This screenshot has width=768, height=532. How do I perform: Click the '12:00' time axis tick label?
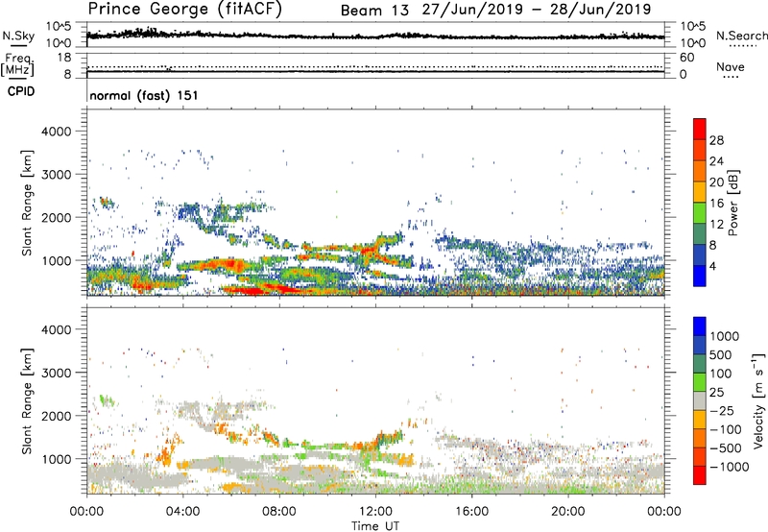pos(375,512)
